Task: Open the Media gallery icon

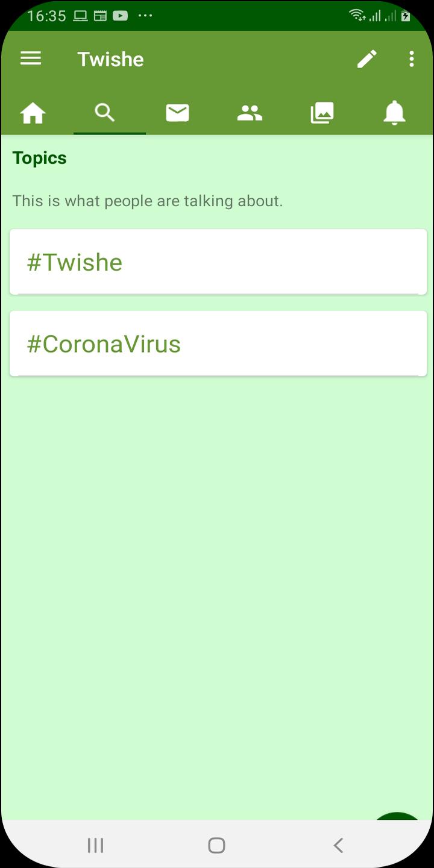Action: (x=322, y=113)
